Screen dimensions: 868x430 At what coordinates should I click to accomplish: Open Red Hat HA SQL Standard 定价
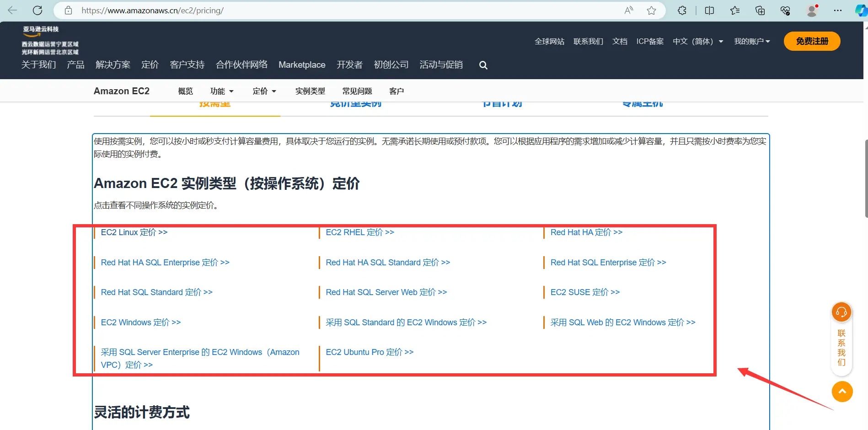point(388,263)
